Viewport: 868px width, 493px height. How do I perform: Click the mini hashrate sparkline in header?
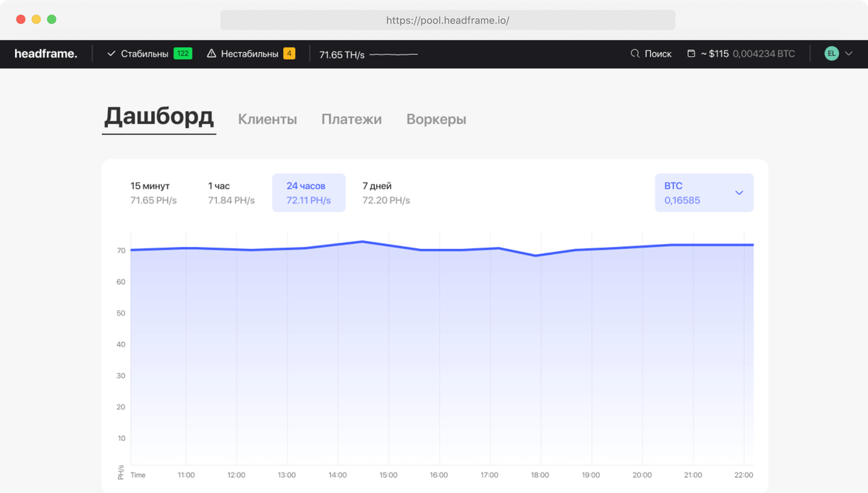coord(393,54)
